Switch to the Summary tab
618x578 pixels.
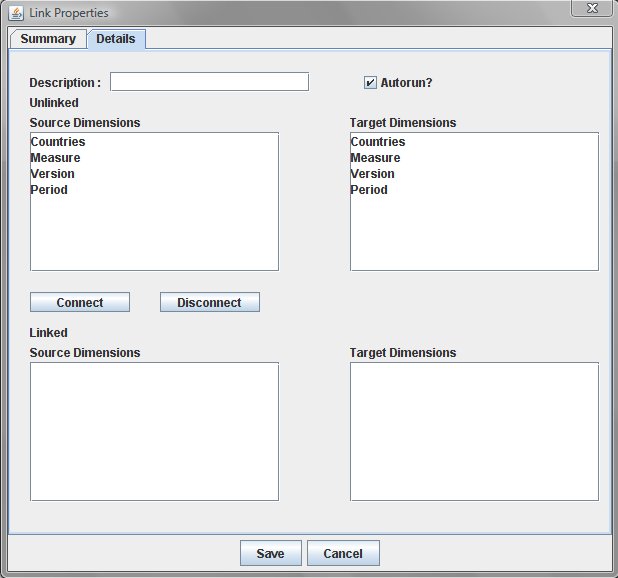48,39
